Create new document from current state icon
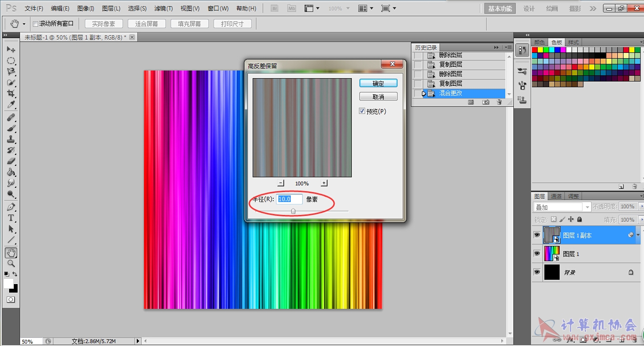The height and width of the screenshot is (346, 644). pos(470,102)
